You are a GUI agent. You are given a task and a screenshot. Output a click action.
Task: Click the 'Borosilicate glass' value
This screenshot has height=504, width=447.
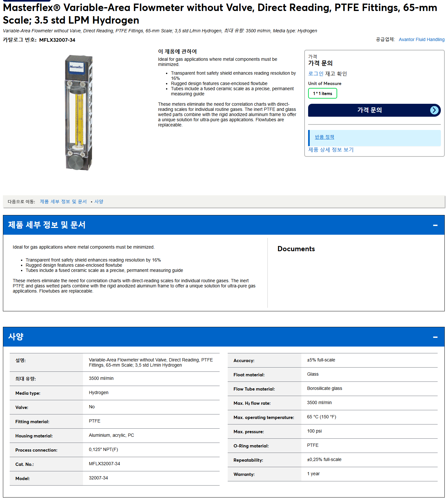point(325,388)
